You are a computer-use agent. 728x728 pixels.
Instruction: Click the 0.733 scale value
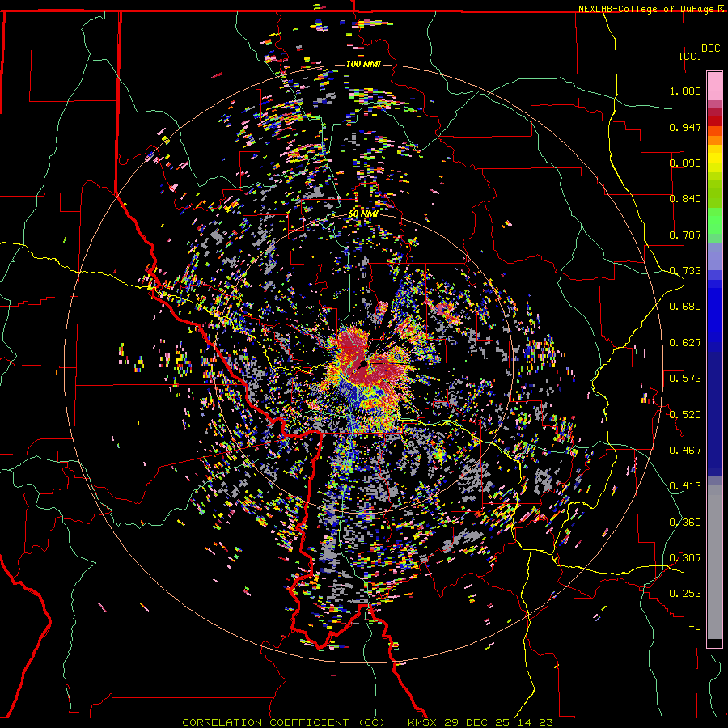coord(685,271)
